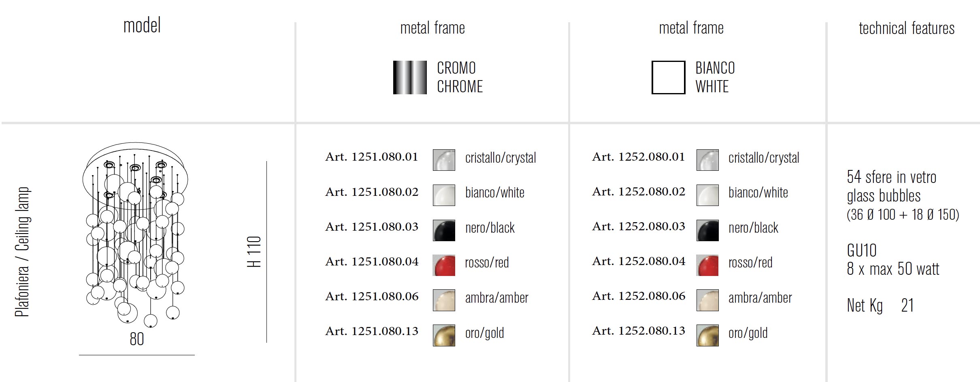Click the GU10 bulb type text

point(861,251)
